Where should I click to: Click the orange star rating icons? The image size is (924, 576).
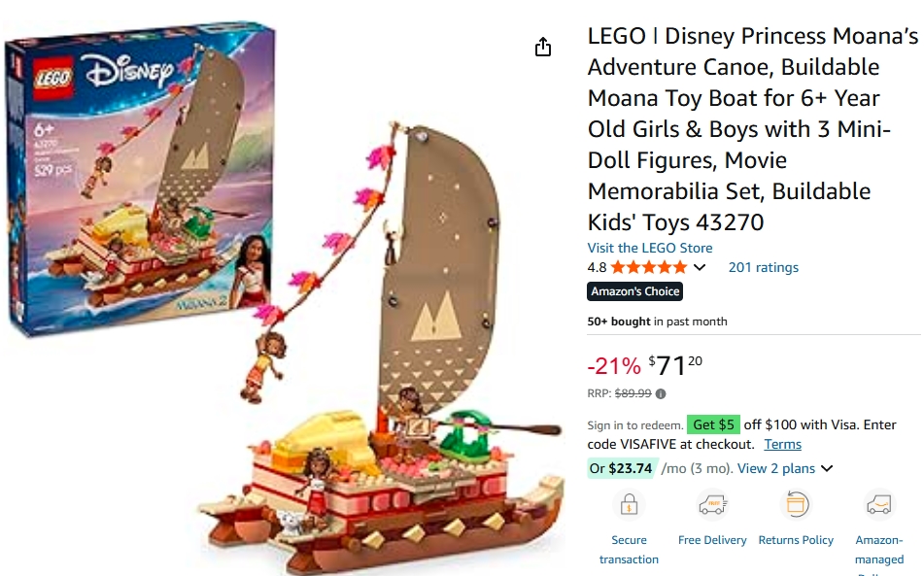coord(648,267)
